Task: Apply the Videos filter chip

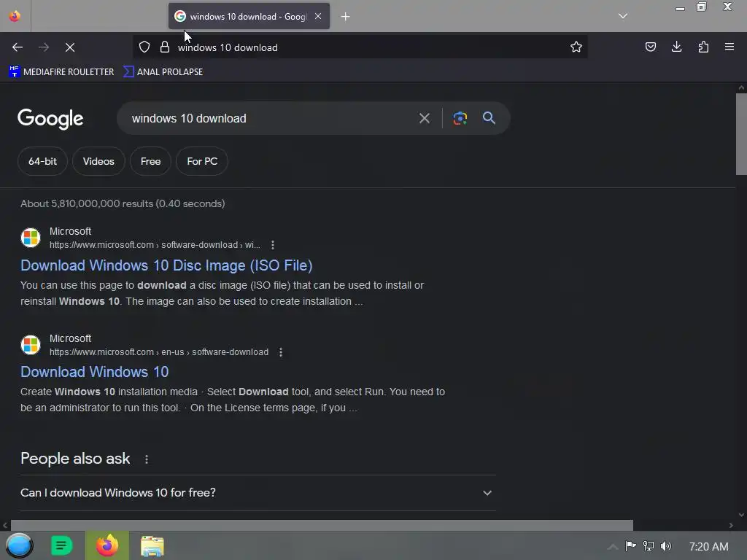Action: coord(98,161)
